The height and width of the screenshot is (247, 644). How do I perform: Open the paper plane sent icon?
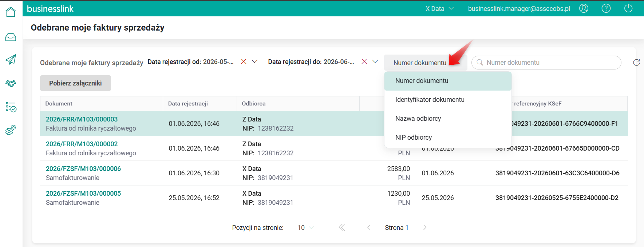click(x=11, y=59)
